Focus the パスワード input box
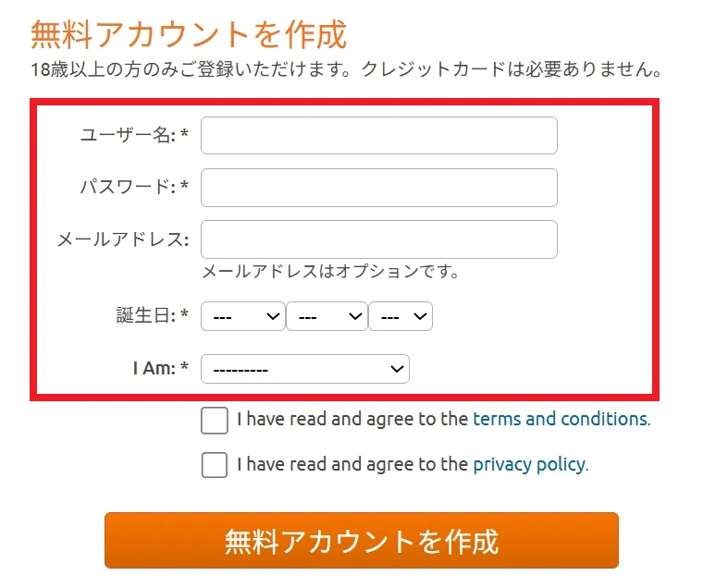The width and height of the screenshot is (728, 588). [378, 188]
